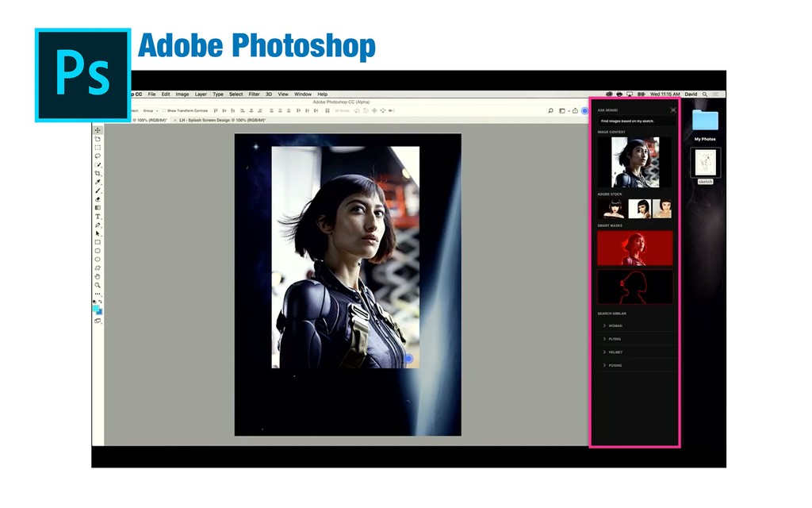Screen dimensions: 812x508
Task: Click the foreground color swatch
Action: tap(96, 309)
